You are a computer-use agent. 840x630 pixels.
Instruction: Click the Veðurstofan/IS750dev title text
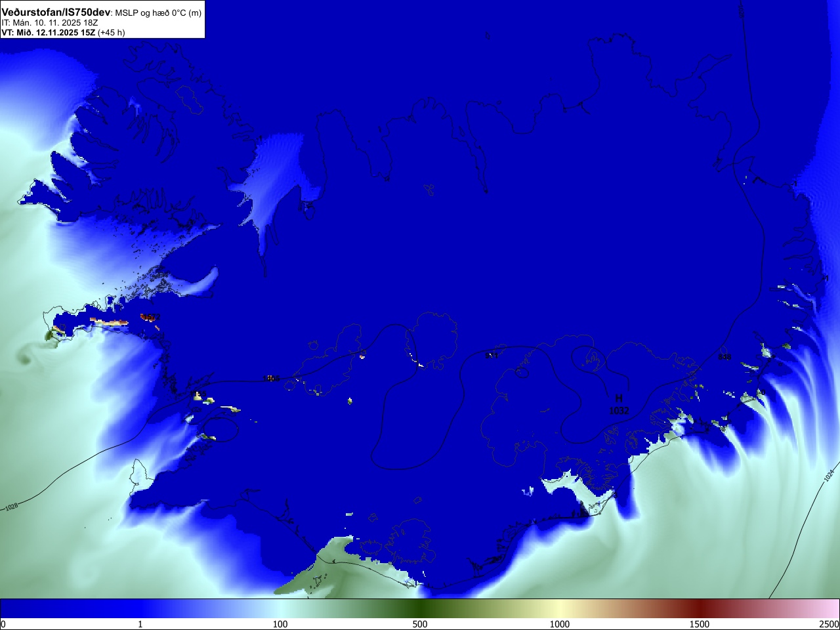56,12
